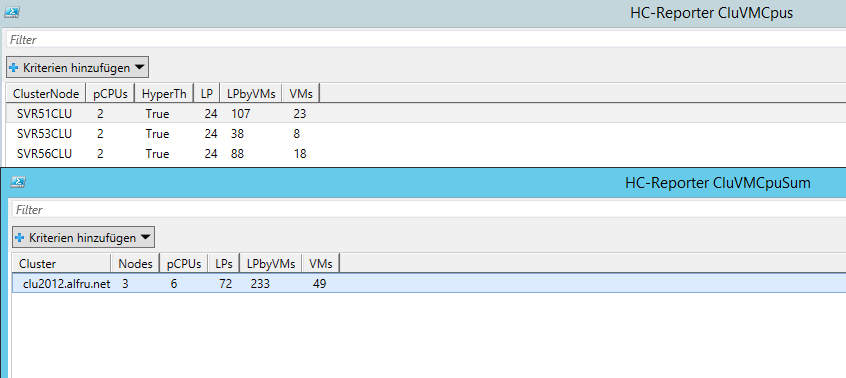Select the SVR51CLU row
846x378 pixels.
[426, 114]
